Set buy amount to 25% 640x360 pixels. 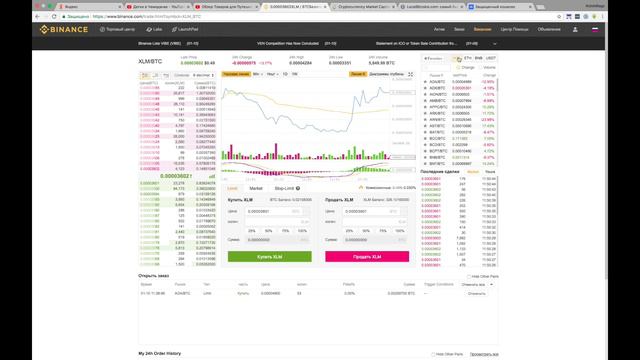252,231
